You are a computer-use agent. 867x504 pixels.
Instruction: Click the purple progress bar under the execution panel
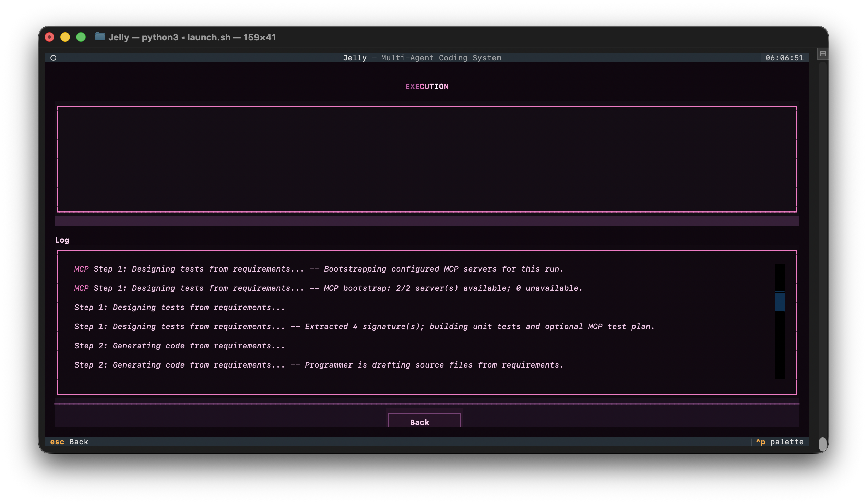427,221
